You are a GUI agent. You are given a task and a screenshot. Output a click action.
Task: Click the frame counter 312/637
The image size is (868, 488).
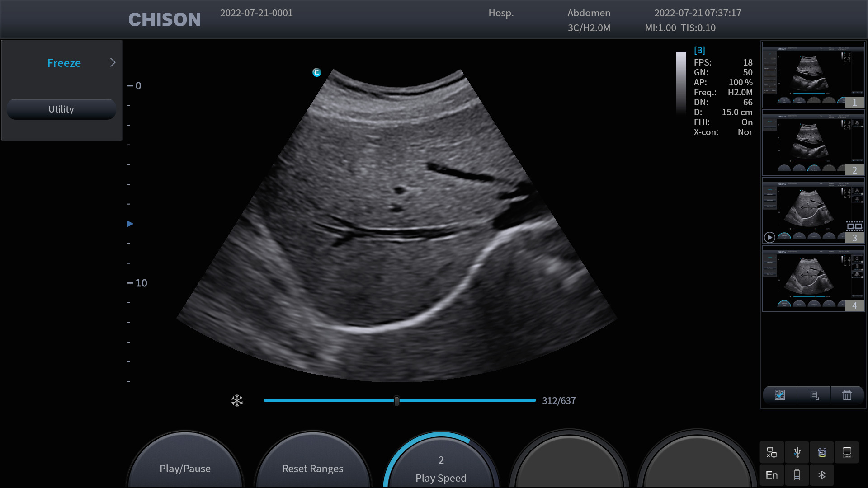coord(559,401)
